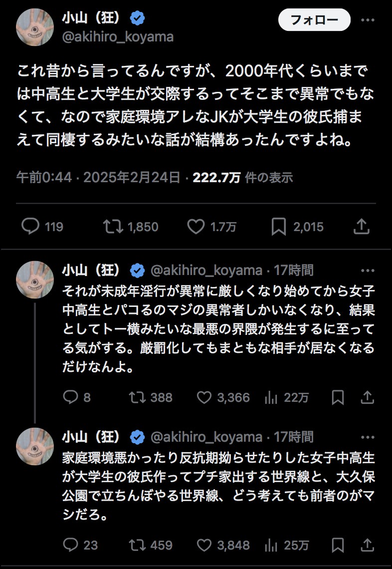Expand the more menu on the last reply
The width and height of the screenshot is (392, 569).
(x=368, y=438)
